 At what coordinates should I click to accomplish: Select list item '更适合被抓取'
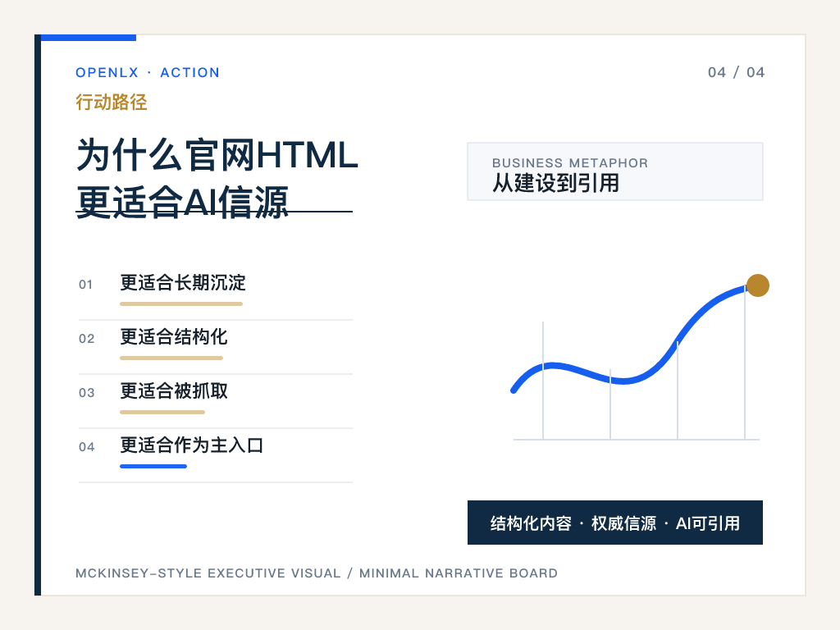(x=174, y=390)
